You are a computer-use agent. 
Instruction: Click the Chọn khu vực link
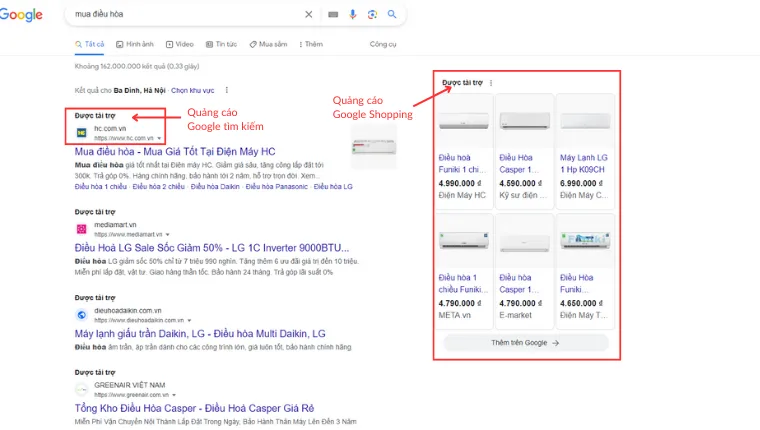(192, 90)
